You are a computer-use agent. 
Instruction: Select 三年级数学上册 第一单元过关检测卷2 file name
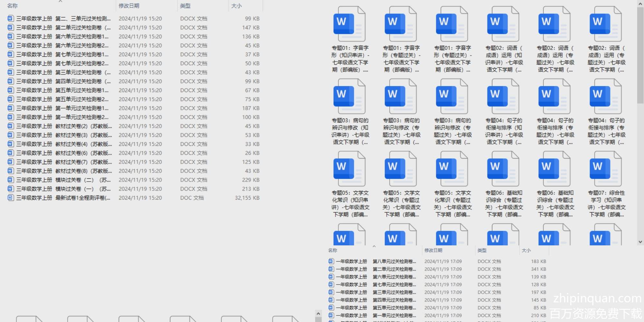click(62, 117)
